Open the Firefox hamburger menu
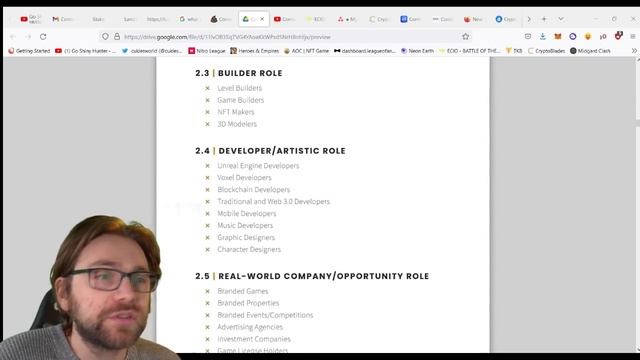This screenshot has height=360, width=640. (633, 36)
